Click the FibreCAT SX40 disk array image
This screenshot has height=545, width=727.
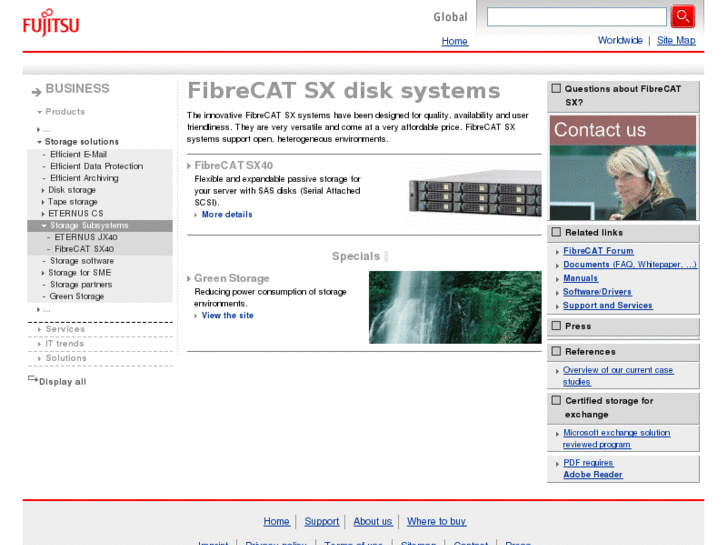(x=474, y=194)
